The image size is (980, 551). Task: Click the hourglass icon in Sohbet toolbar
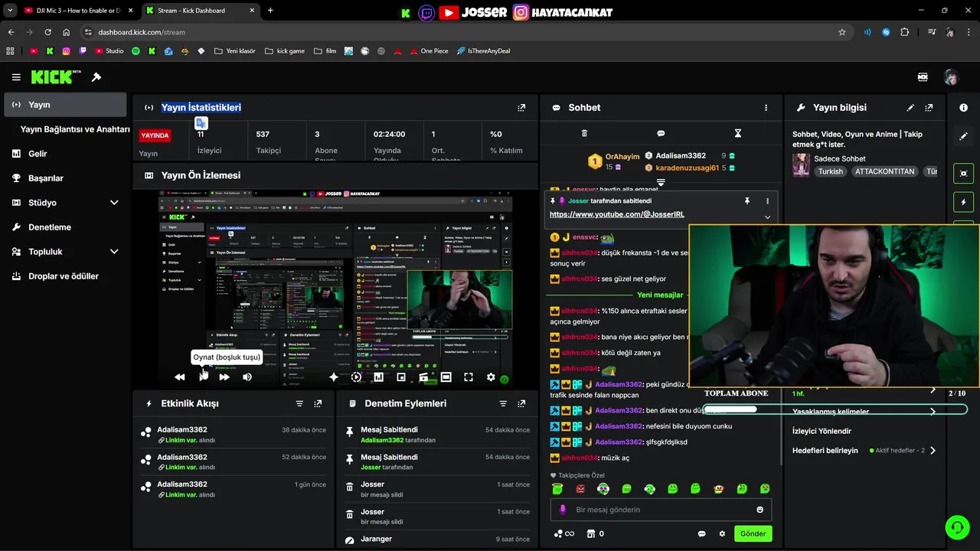pyautogui.click(x=738, y=133)
